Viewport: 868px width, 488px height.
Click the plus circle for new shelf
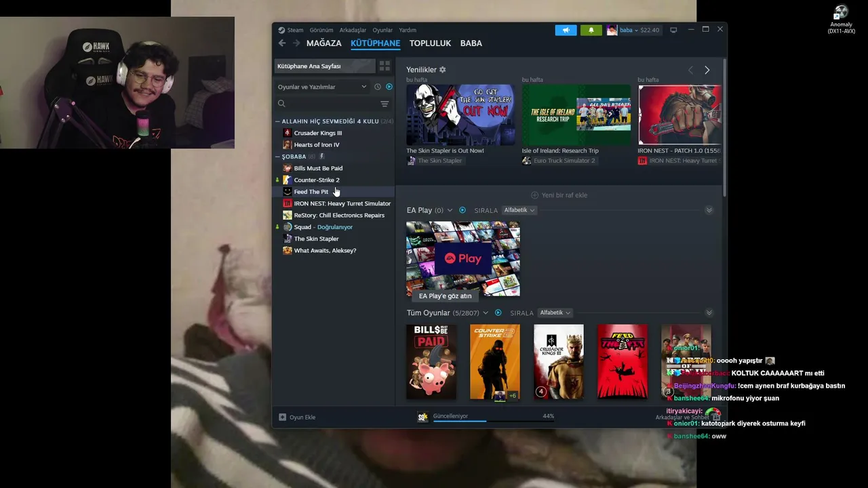534,195
